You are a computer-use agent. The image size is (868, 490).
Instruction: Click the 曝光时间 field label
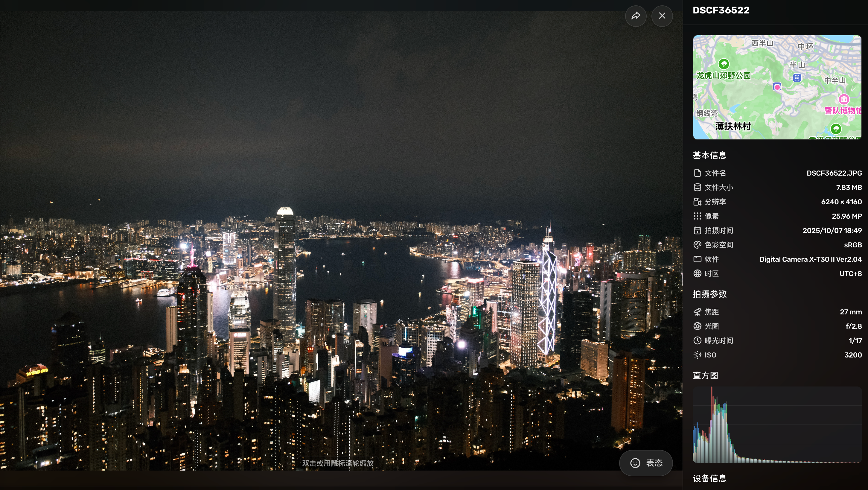point(719,340)
